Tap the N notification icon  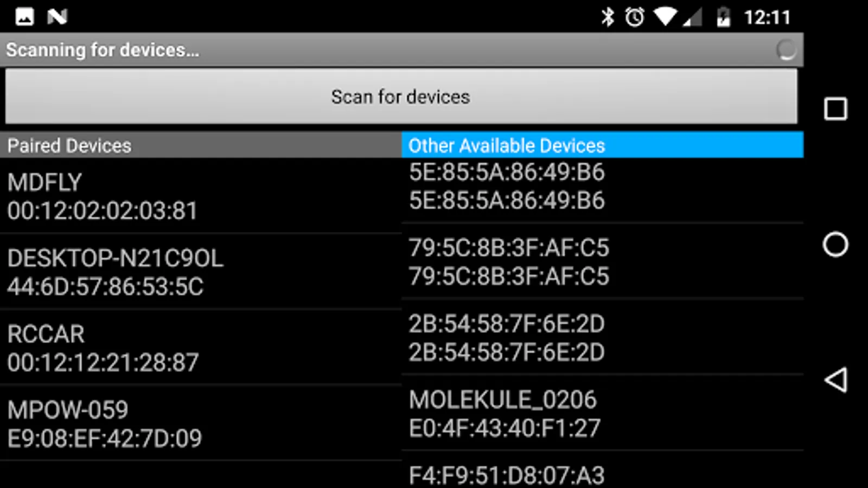pos(57,17)
